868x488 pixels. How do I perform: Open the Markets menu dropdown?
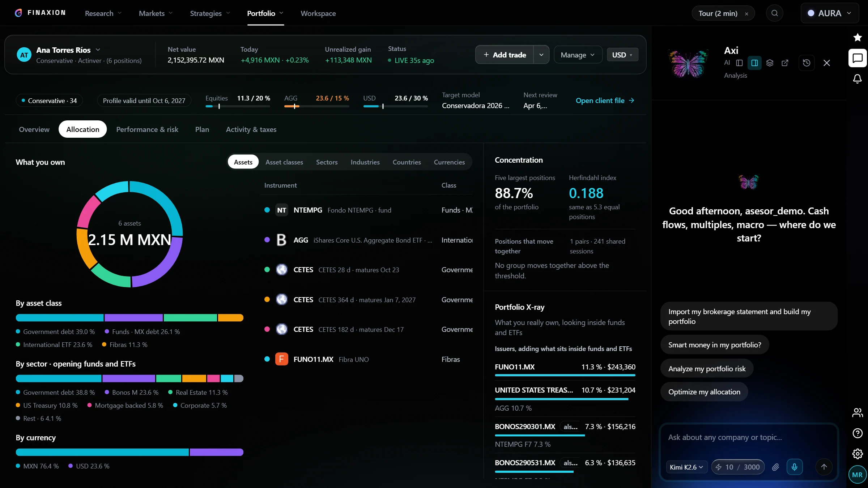click(156, 13)
